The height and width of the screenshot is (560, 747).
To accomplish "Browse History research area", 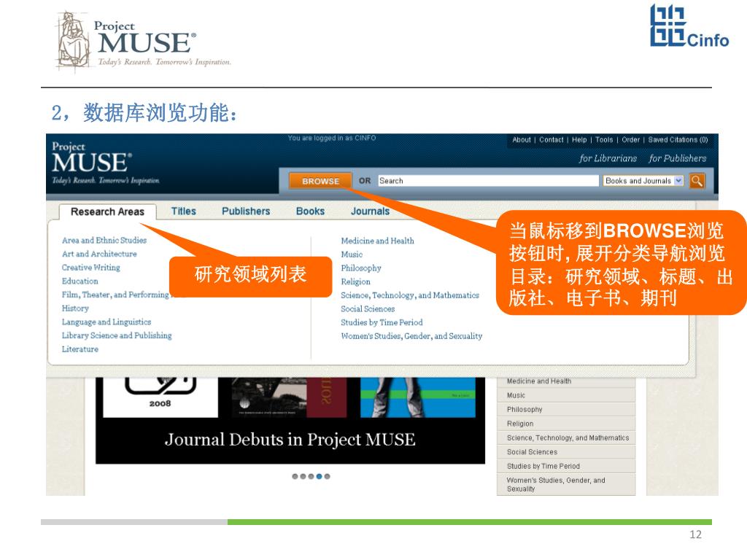I will (75, 308).
